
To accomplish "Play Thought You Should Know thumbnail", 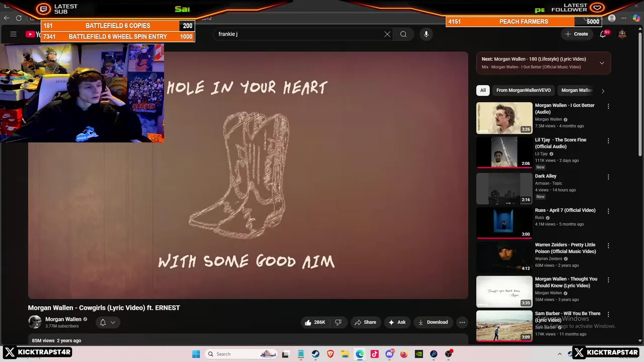I will tap(504, 292).
